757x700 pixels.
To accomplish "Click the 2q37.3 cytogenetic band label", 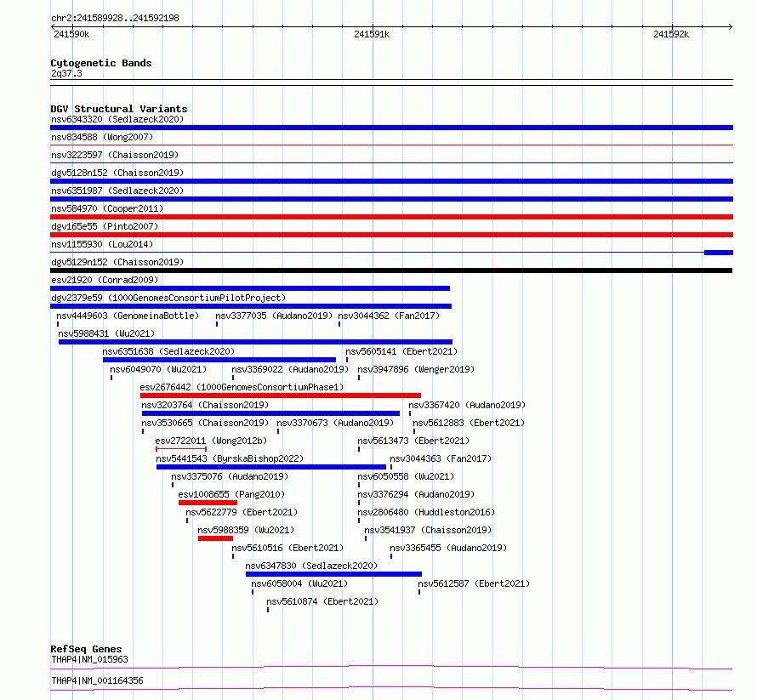I will (x=66, y=73).
